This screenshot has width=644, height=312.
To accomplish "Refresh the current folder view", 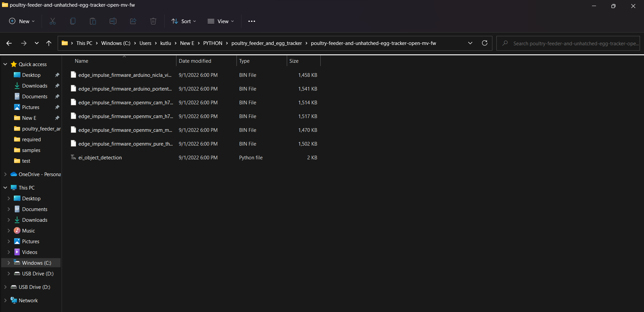I will pos(484,43).
